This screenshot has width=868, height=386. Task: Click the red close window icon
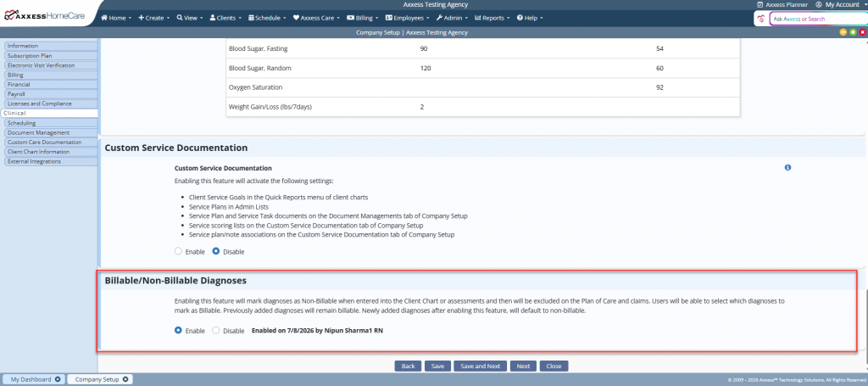[862, 33]
